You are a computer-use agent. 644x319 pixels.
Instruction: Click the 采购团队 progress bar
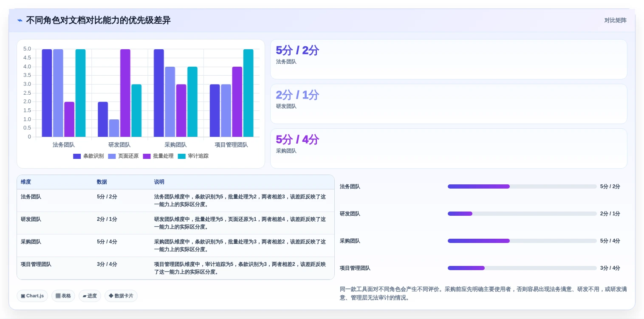(522, 241)
